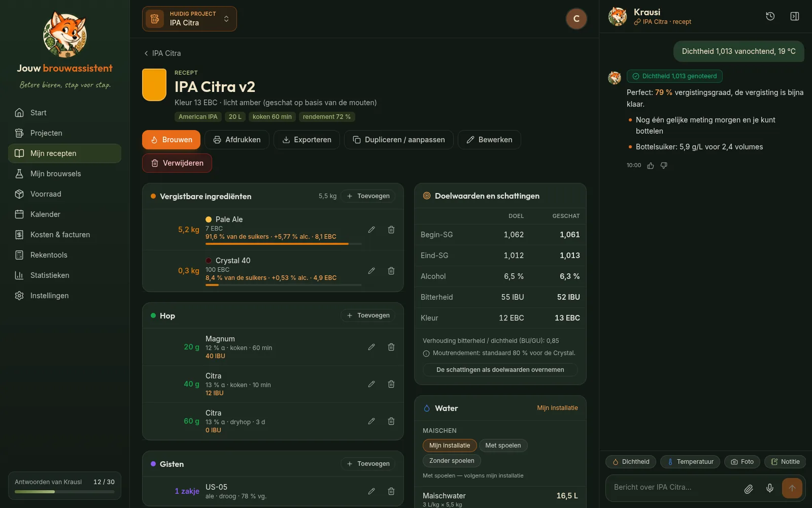Focus the Bericht over IPA Citra input
The image size is (812, 508).
click(x=675, y=488)
